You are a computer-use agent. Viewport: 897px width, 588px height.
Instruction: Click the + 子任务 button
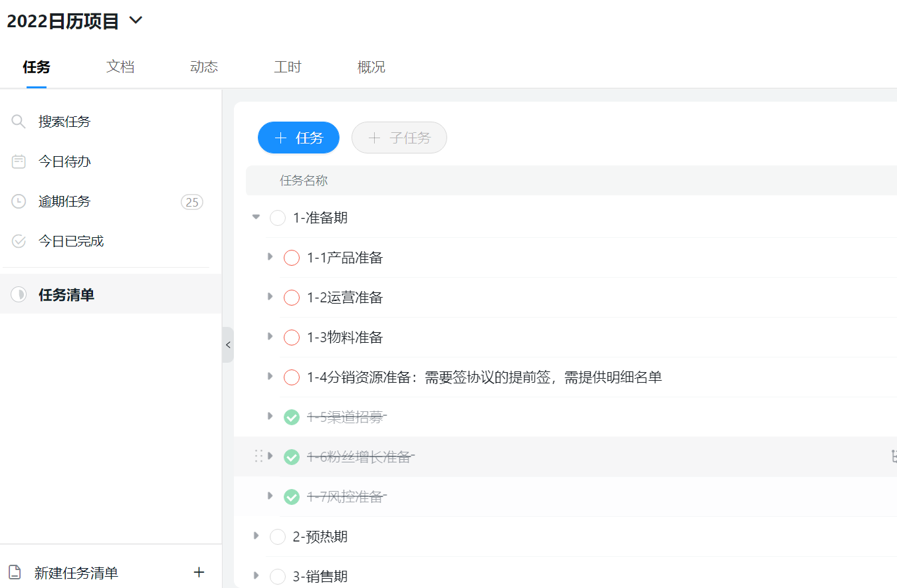[x=399, y=138]
